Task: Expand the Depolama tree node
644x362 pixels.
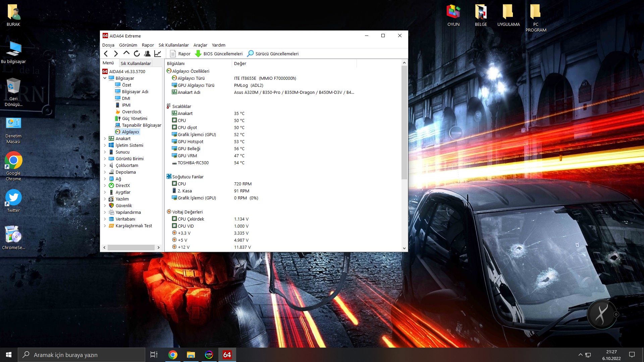Action: (x=105, y=172)
